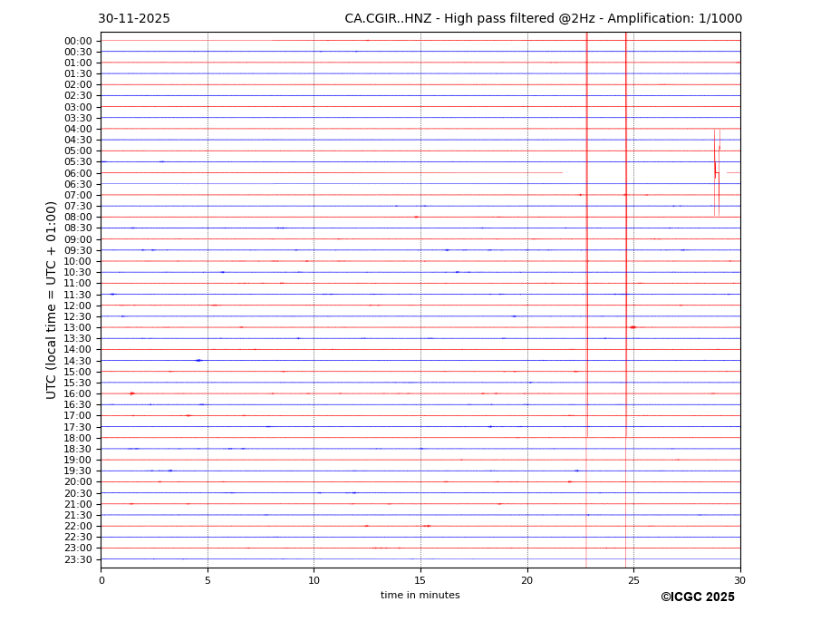Click the 00:00 time row label
The width and height of the screenshot is (840, 631).
pyautogui.click(x=78, y=41)
